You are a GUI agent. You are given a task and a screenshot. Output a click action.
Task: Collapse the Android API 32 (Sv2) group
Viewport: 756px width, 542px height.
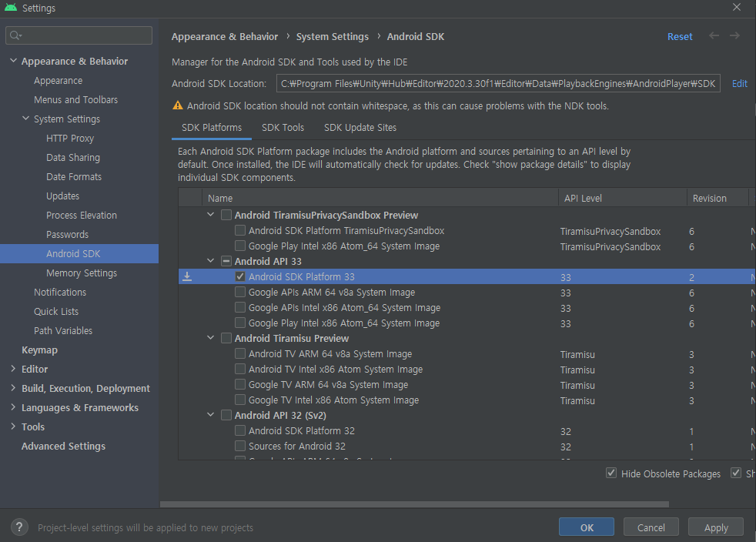pyautogui.click(x=211, y=415)
